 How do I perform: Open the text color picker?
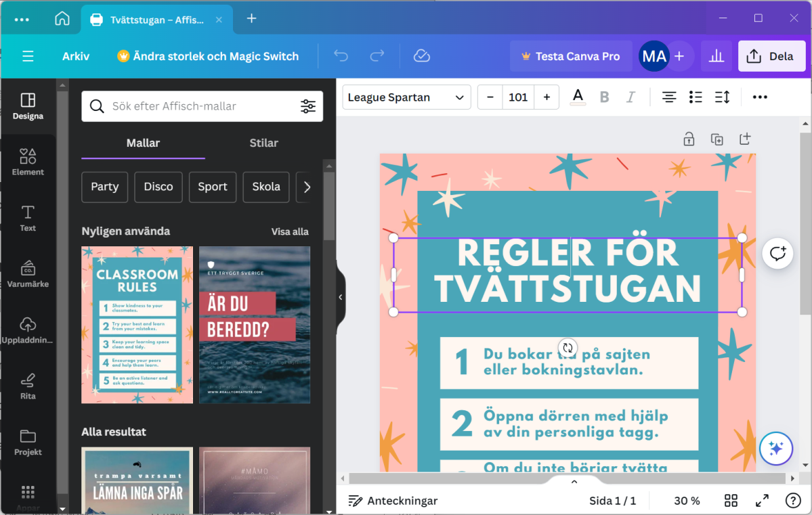click(577, 97)
